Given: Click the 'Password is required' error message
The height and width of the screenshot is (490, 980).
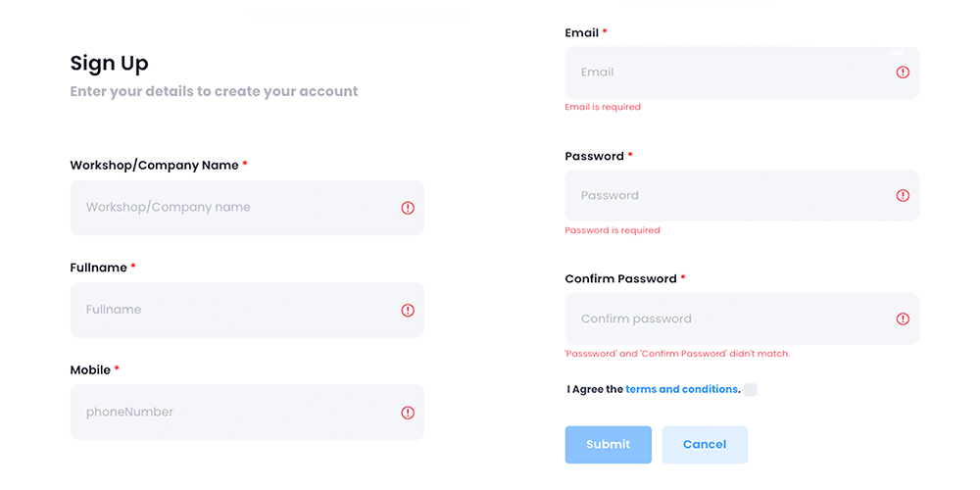Looking at the screenshot, I should click(612, 230).
